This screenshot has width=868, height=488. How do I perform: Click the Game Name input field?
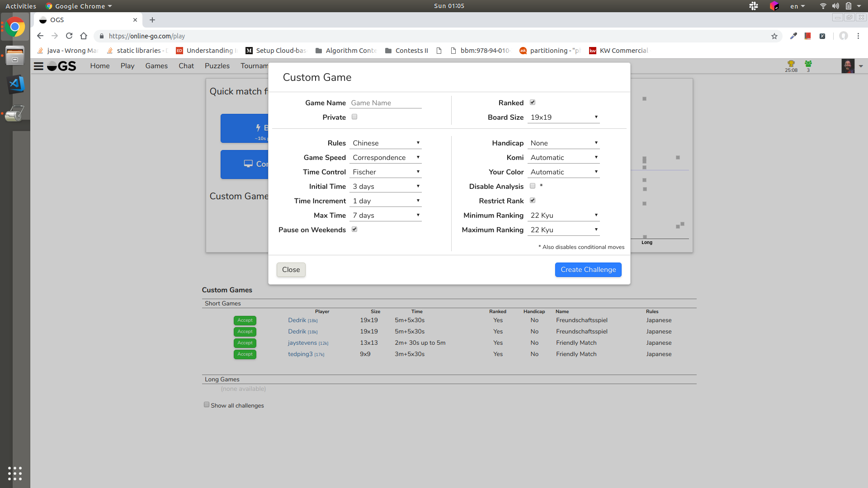pyautogui.click(x=385, y=103)
